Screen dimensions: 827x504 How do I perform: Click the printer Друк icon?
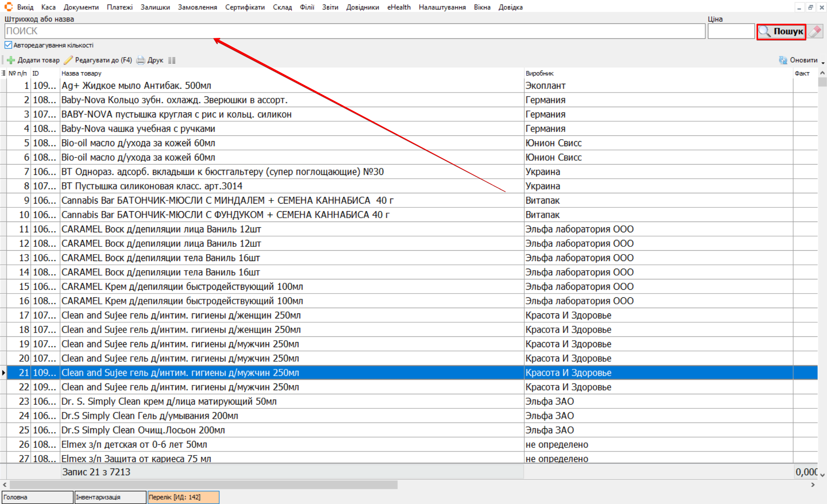[x=141, y=60]
